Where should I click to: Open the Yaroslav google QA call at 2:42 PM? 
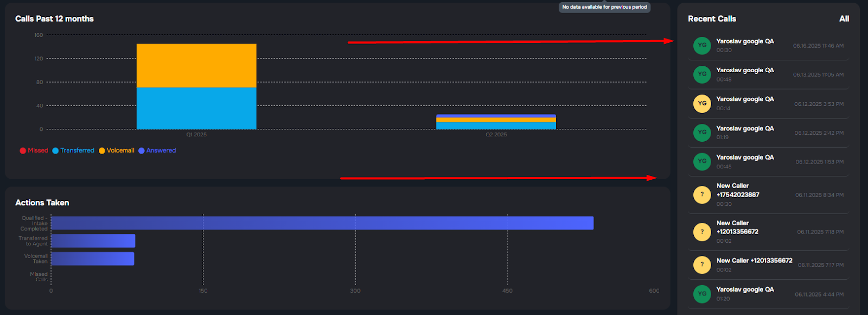(x=768, y=133)
